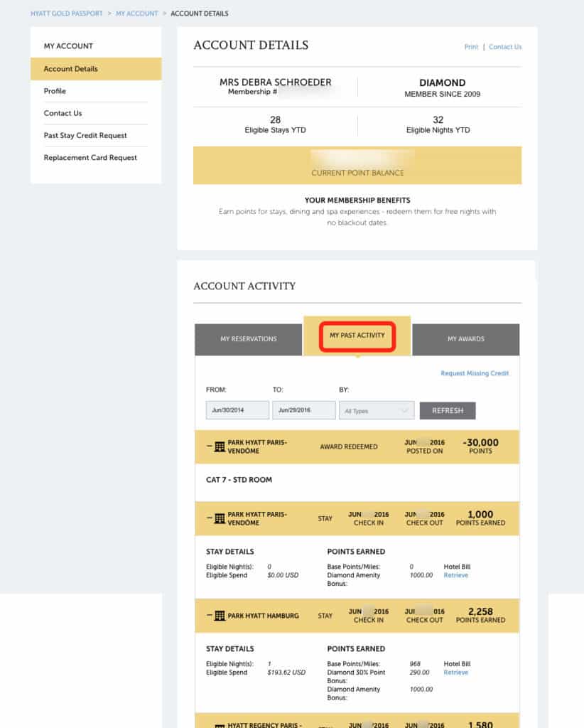The width and height of the screenshot is (584, 728).
Task: Click Request Missing Credit link
Action: (x=475, y=373)
